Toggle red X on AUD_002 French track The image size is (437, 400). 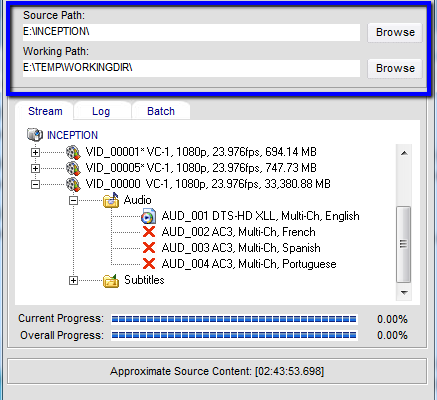click(149, 232)
